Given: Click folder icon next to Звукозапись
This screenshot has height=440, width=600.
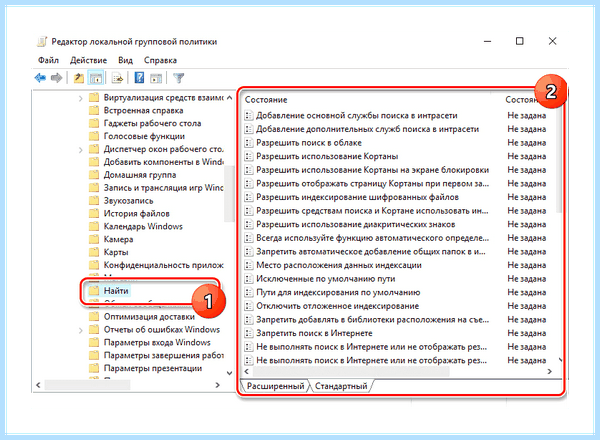Looking at the screenshot, I should click(x=94, y=200).
